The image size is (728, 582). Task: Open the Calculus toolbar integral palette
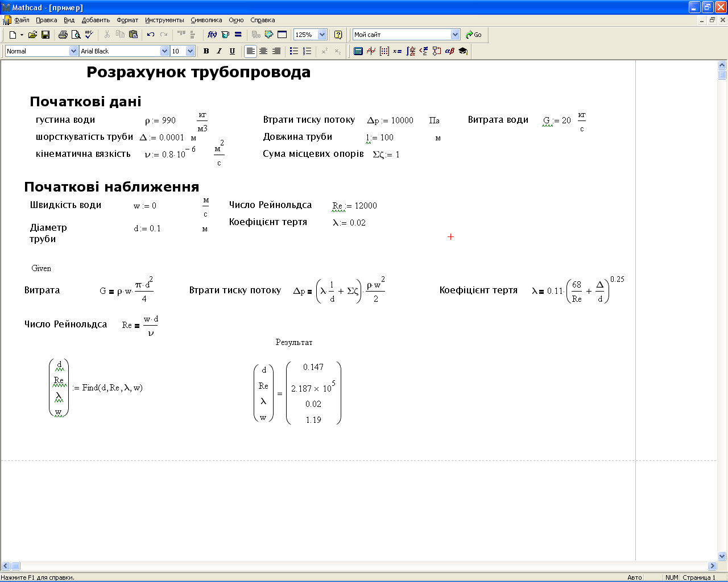(411, 51)
